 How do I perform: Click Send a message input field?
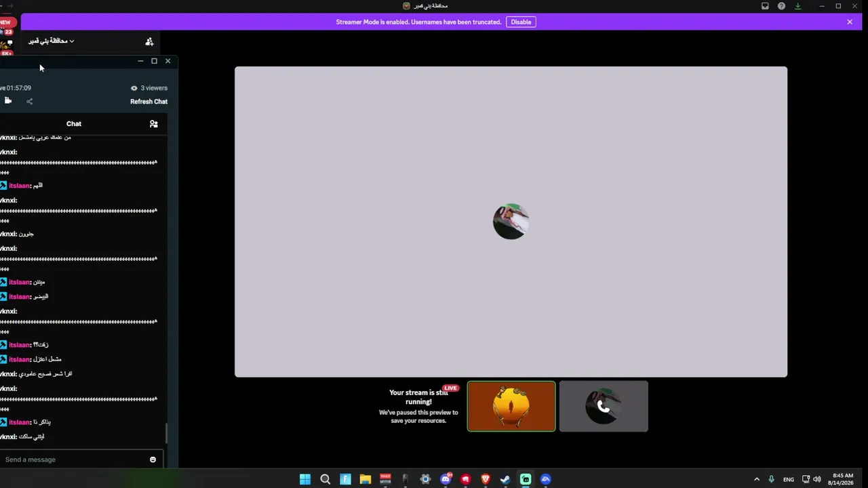click(x=73, y=460)
